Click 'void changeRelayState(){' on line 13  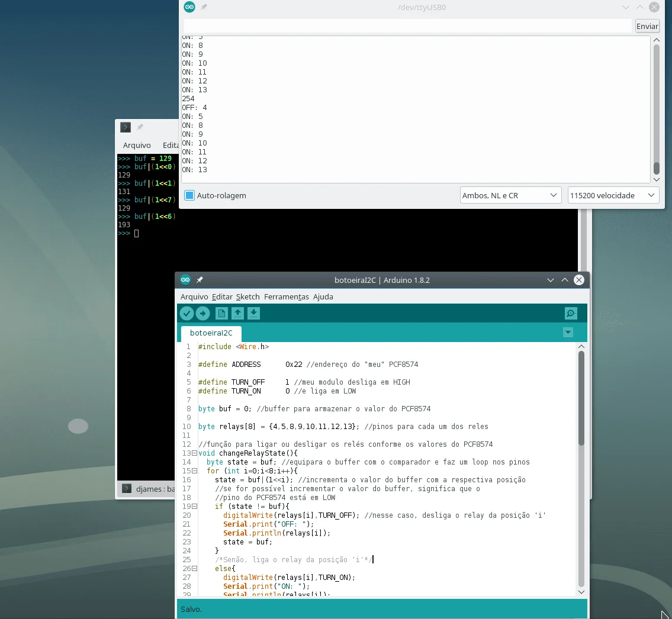click(x=248, y=453)
